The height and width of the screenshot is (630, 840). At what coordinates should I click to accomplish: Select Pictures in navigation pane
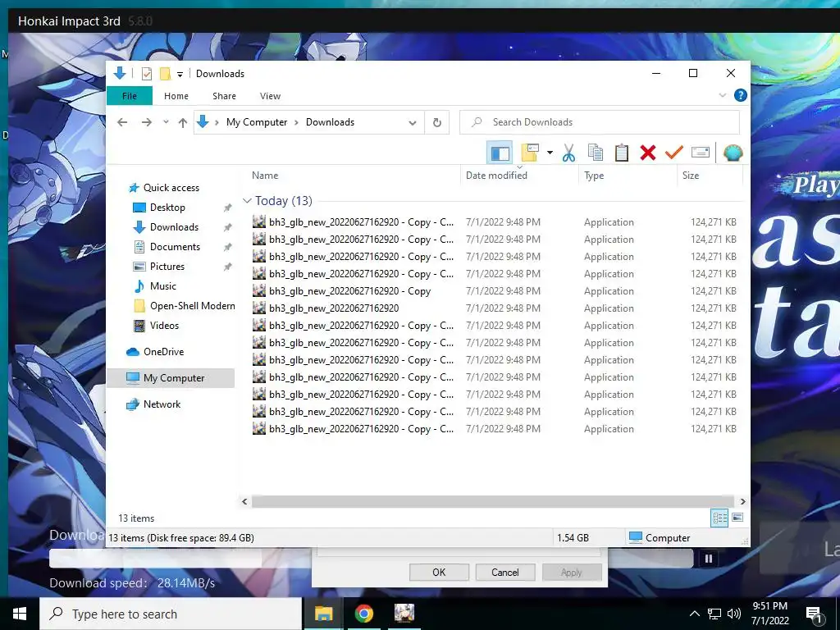click(x=167, y=267)
